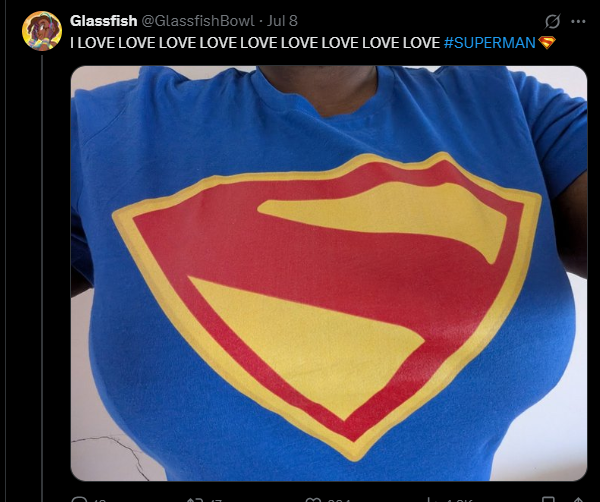600x502 pixels.
Task: Open the Jul 8 post timestamp
Action: pyautogui.click(x=282, y=21)
